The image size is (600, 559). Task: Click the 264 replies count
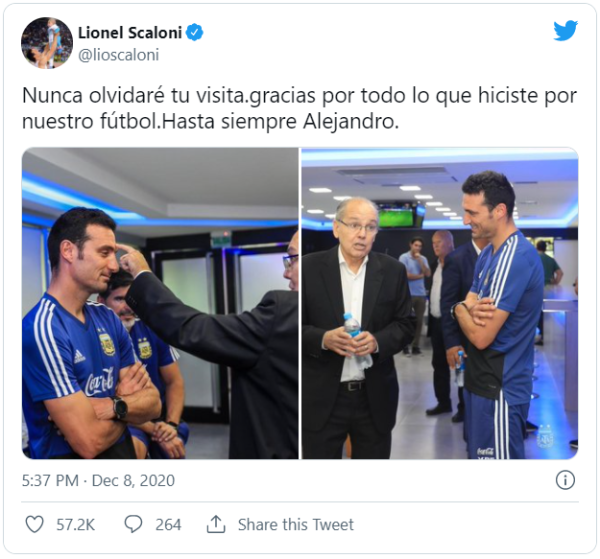click(168, 525)
